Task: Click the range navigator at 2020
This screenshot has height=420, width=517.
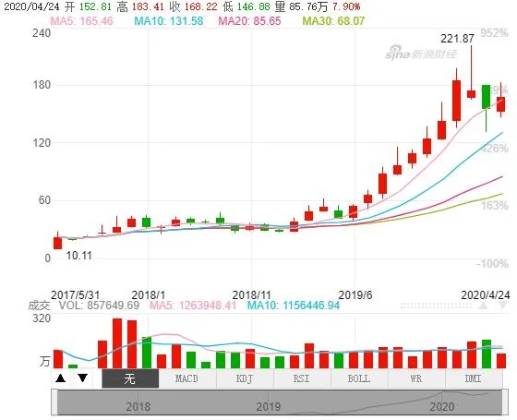Action: 442,406
